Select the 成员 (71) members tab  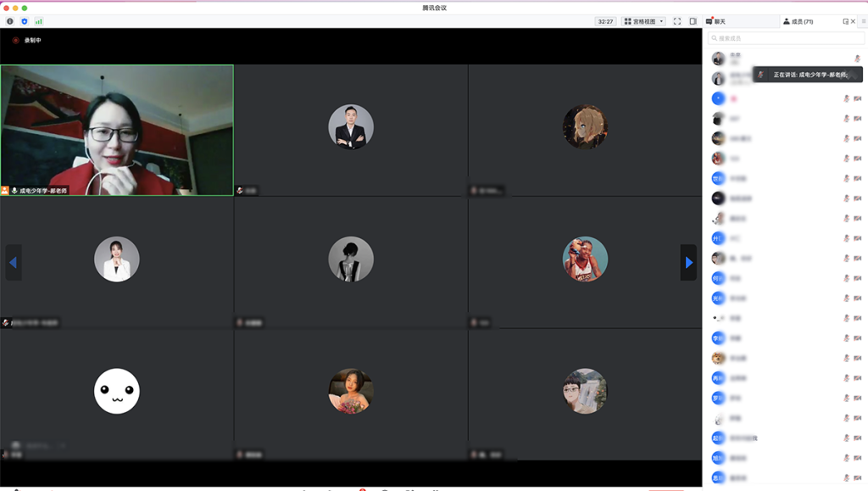pos(797,21)
